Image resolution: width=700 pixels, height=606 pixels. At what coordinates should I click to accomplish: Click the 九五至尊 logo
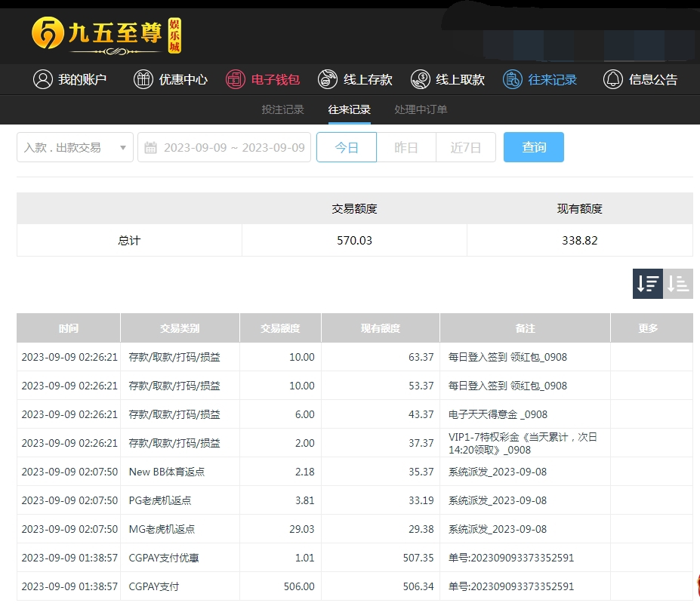tap(106, 35)
